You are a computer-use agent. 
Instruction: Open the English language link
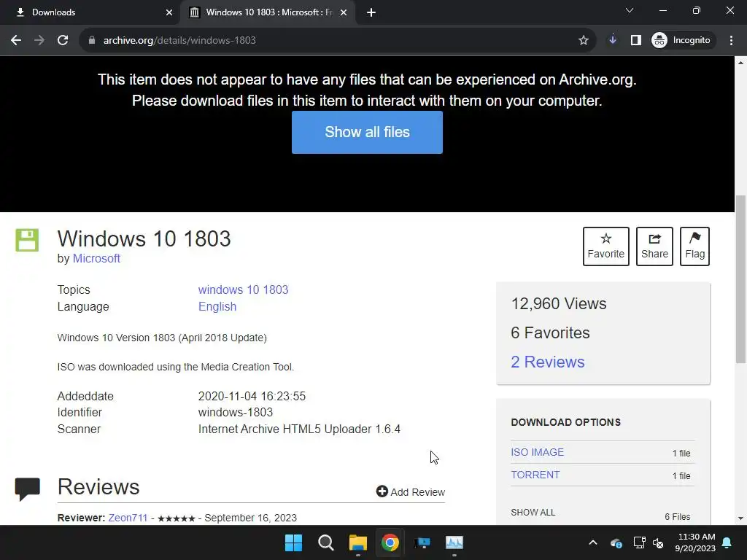pos(217,307)
